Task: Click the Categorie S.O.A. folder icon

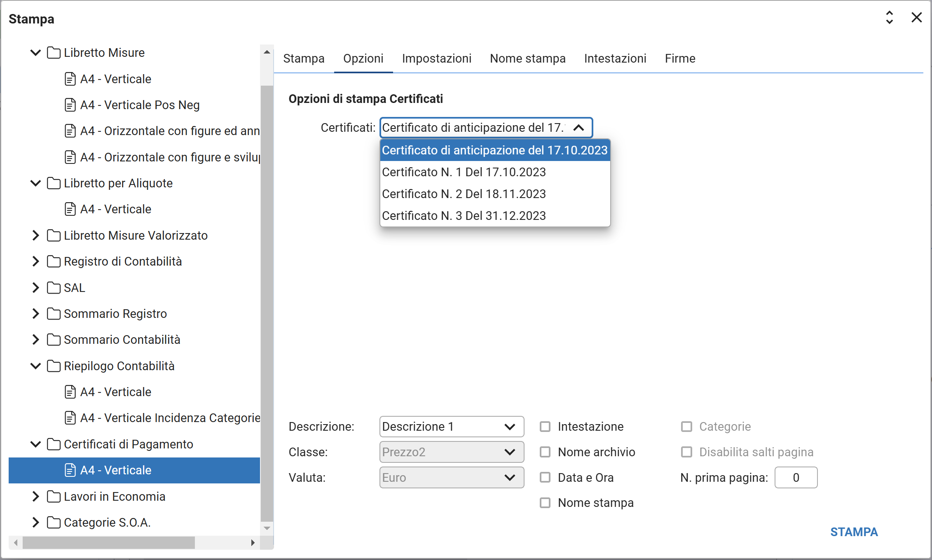Action: coord(54,523)
